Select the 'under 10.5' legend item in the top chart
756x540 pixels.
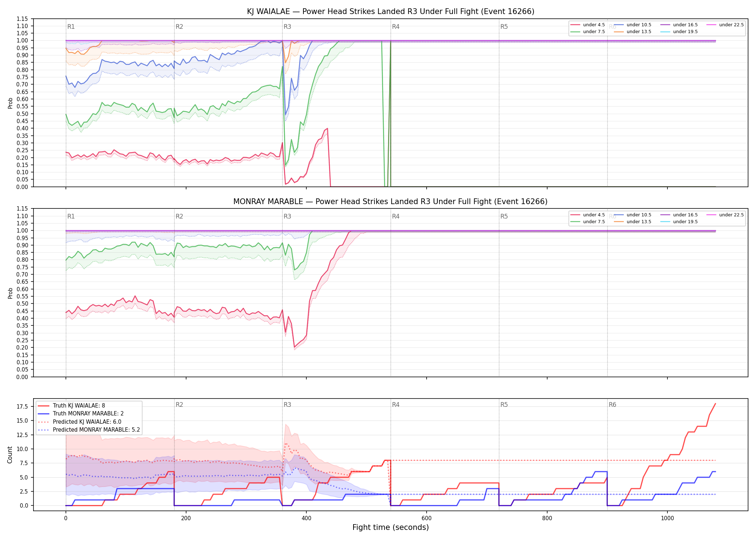633,25
